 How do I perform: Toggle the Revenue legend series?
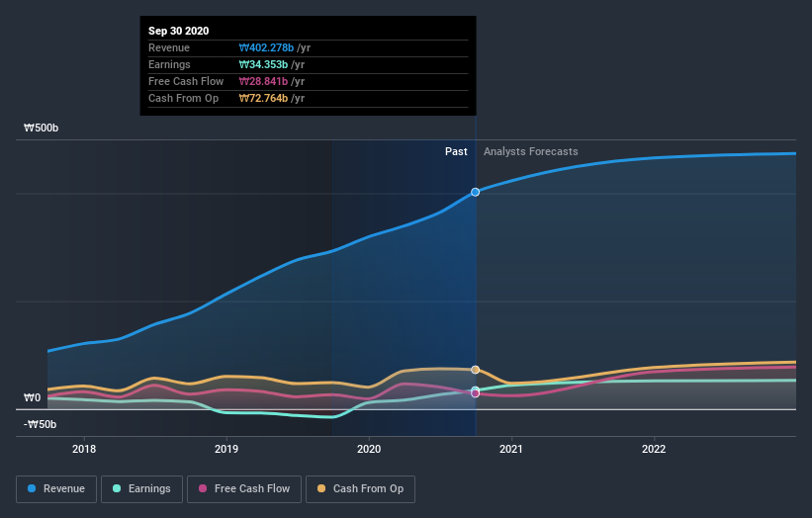coord(56,489)
